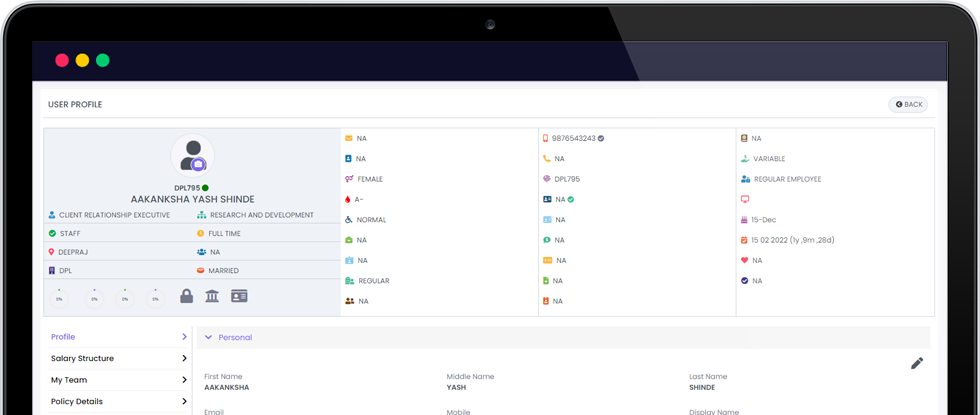Viewport: 980px width, 415px height.
Task: Click the pencil edit icon in Personal section
Action: (x=917, y=363)
